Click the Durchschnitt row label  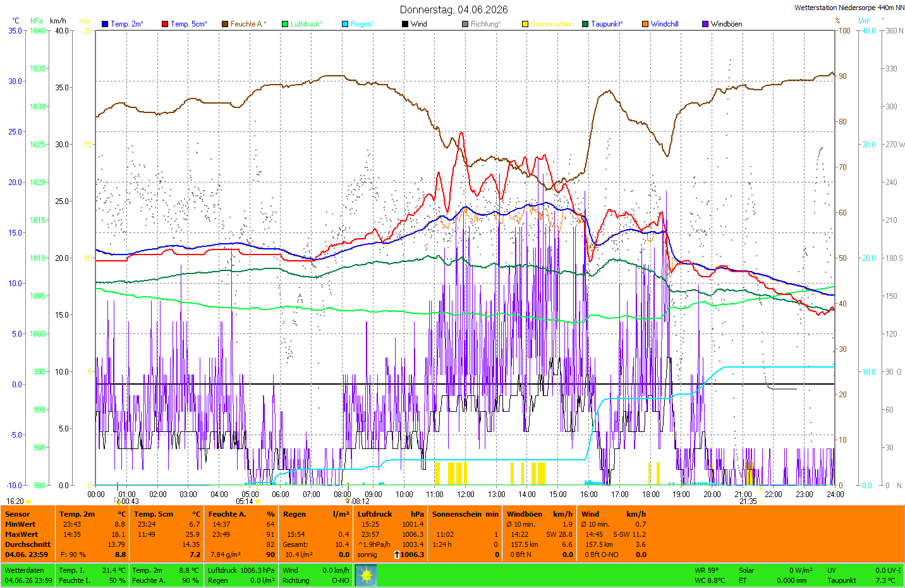(x=28, y=544)
